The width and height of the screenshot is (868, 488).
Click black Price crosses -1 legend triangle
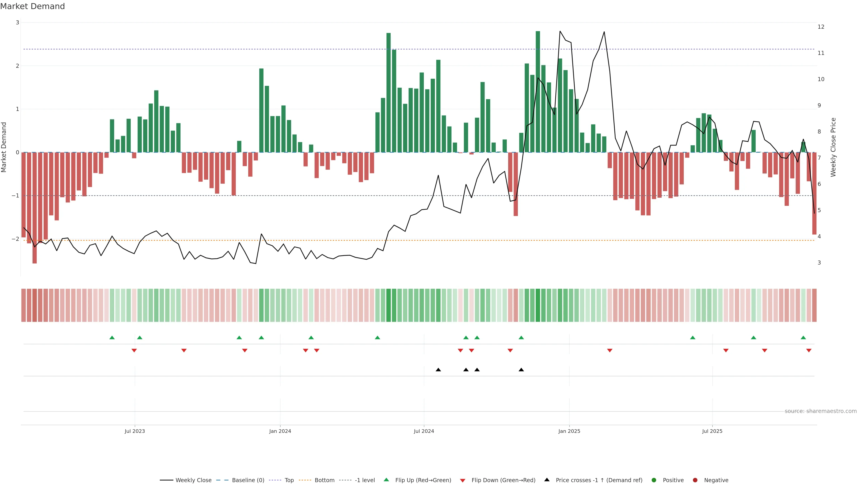point(547,480)
